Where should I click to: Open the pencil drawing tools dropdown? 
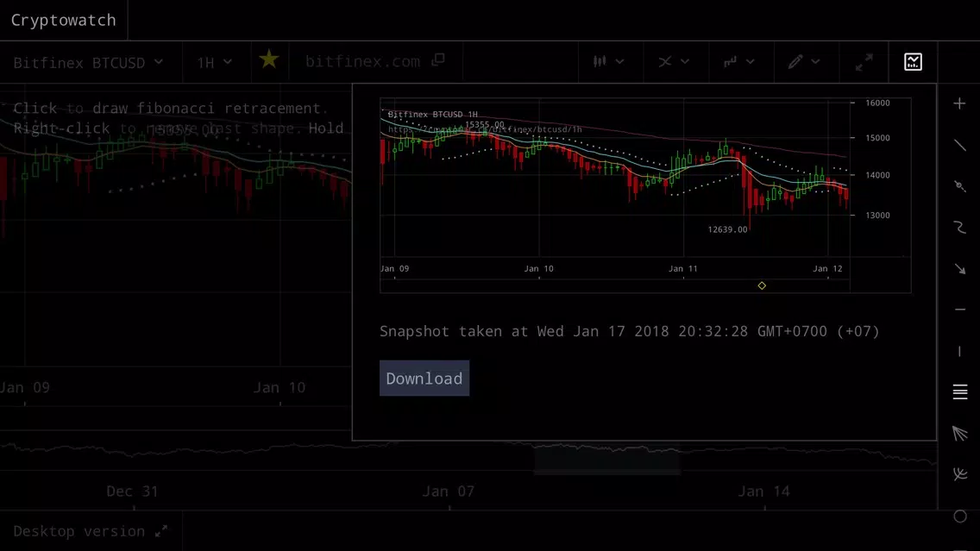(x=804, y=62)
